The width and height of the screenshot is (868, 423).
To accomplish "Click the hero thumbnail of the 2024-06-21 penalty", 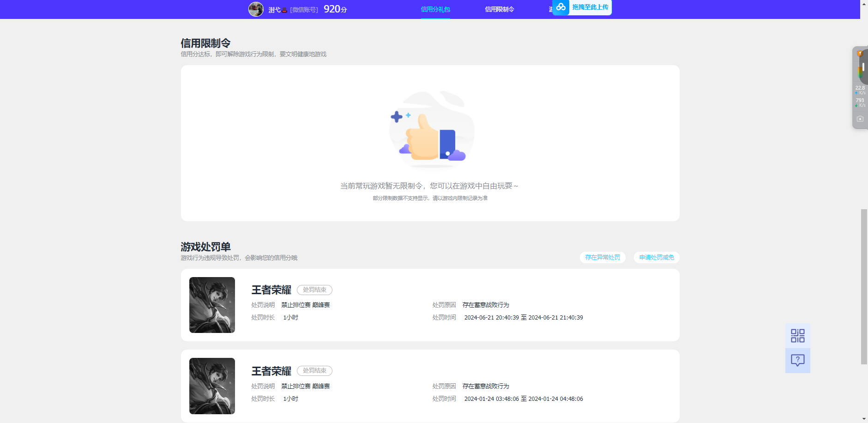I will point(212,305).
